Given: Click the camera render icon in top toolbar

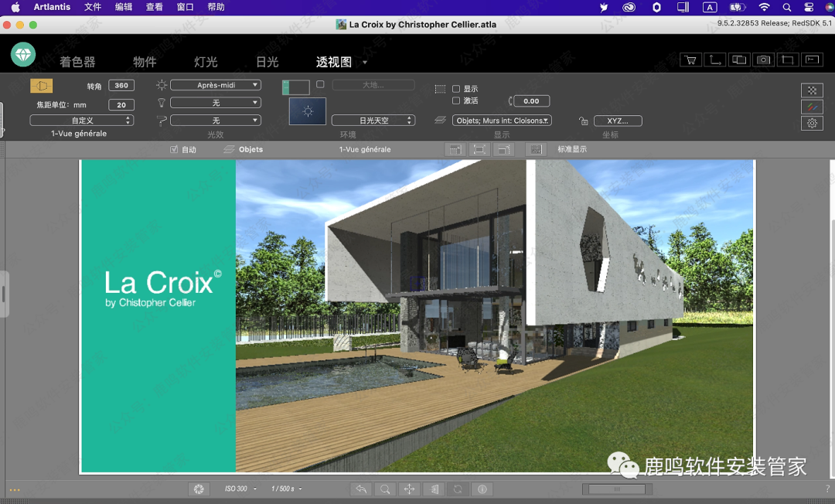Looking at the screenshot, I should coord(763,60).
